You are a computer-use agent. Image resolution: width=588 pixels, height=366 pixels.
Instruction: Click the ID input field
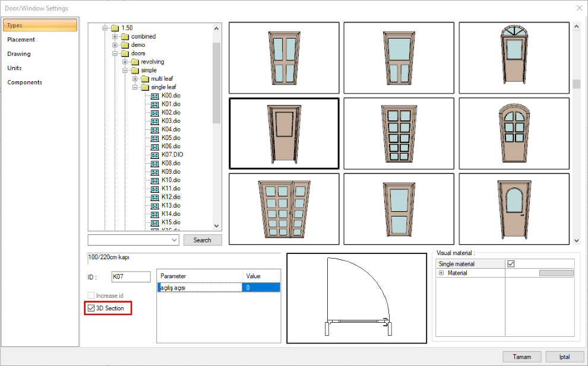click(x=131, y=276)
